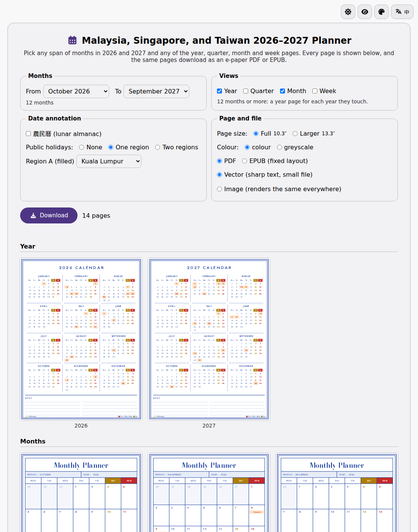Select the colour radio option
The height and width of the screenshot is (532, 418).
(247, 147)
